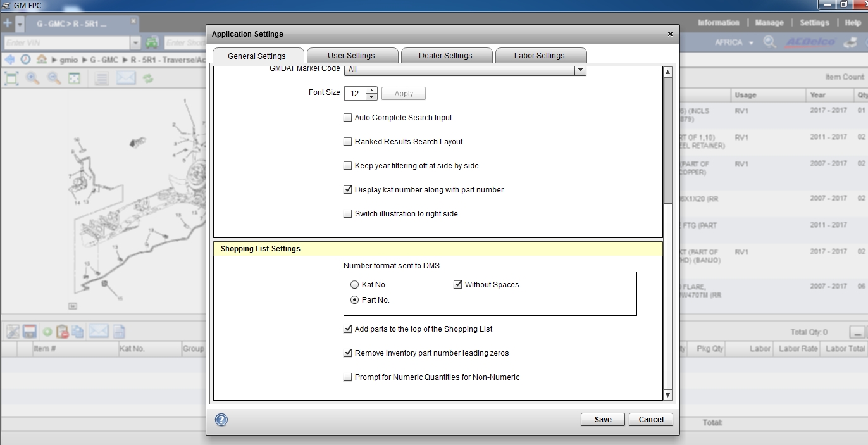
Task: Open the Settings menu
Action: 814,23
